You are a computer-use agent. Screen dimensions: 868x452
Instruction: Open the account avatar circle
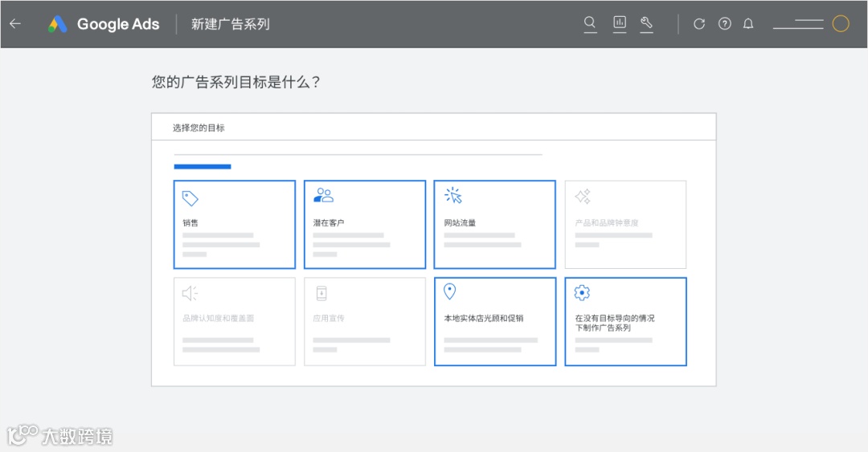[841, 24]
